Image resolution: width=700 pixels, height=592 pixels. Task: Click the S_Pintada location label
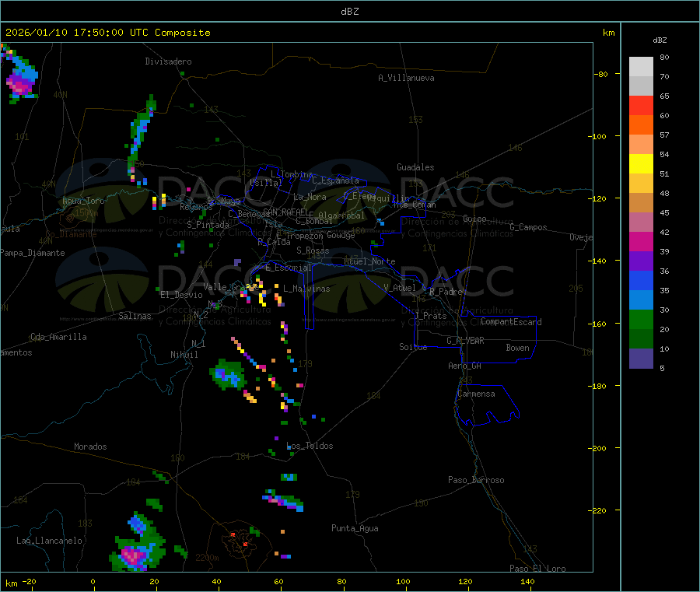(208, 225)
